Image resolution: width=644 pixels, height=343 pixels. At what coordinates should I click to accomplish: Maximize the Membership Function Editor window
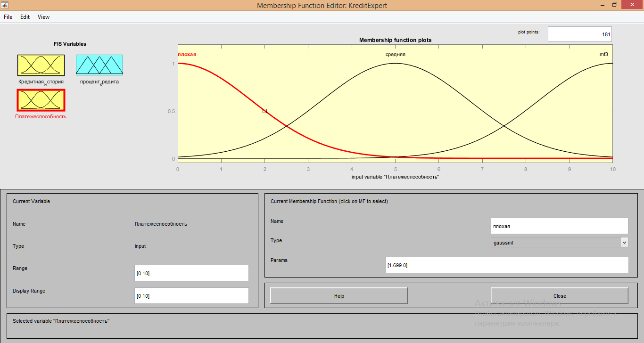614,5
